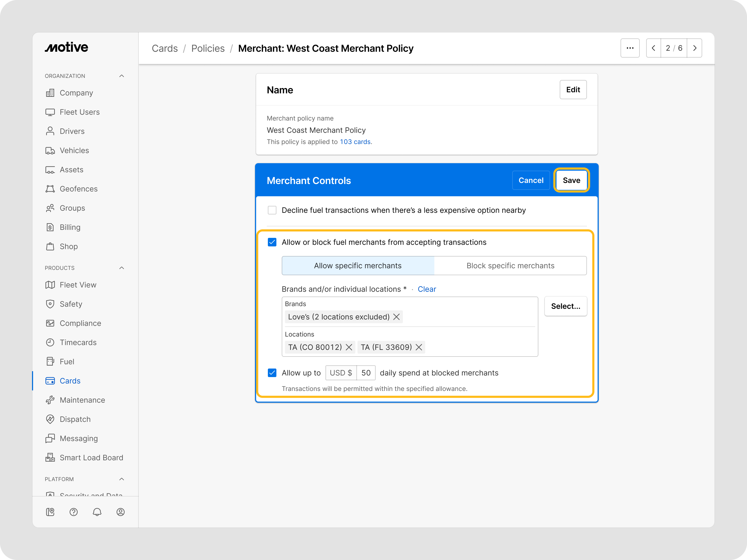Remove the TA (CO 80012) location chip
747x560 pixels.
[x=349, y=347]
